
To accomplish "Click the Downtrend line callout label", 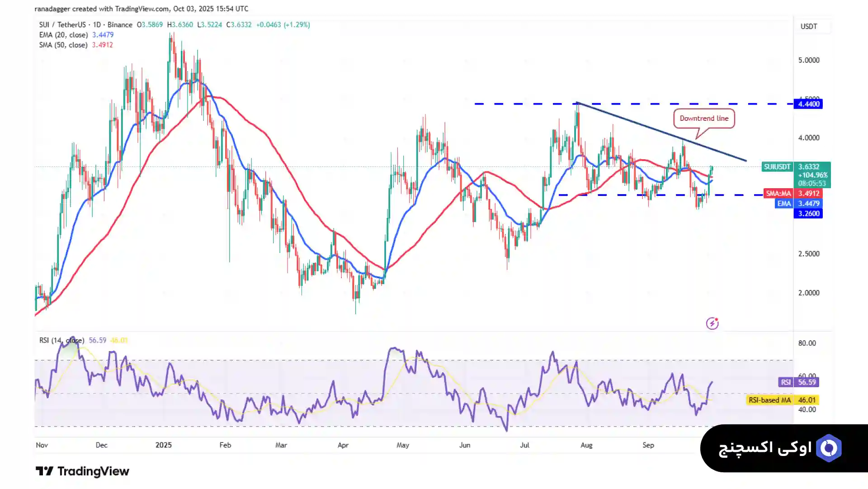I will (704, 119).
